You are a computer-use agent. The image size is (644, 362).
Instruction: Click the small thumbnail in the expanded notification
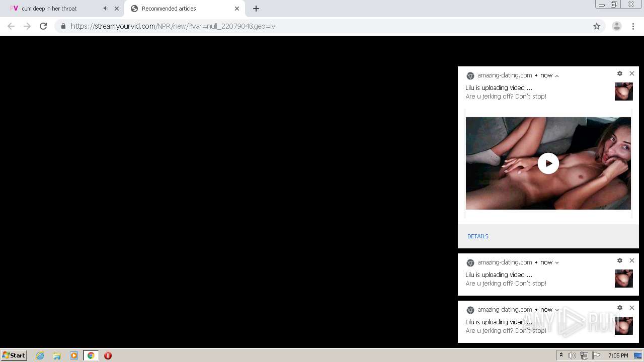624,92
